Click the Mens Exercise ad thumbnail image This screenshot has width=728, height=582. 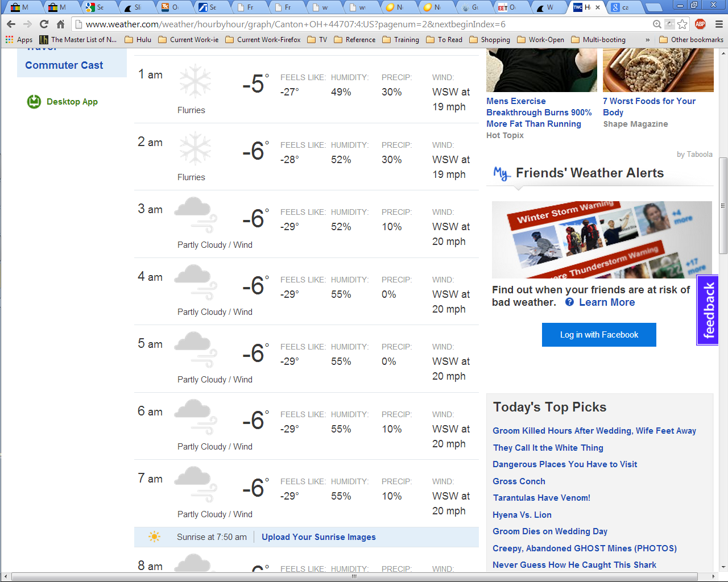(x=541, y=70)
